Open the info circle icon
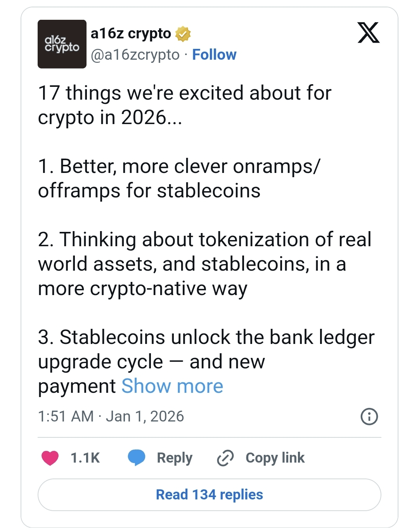 point(369,417)
